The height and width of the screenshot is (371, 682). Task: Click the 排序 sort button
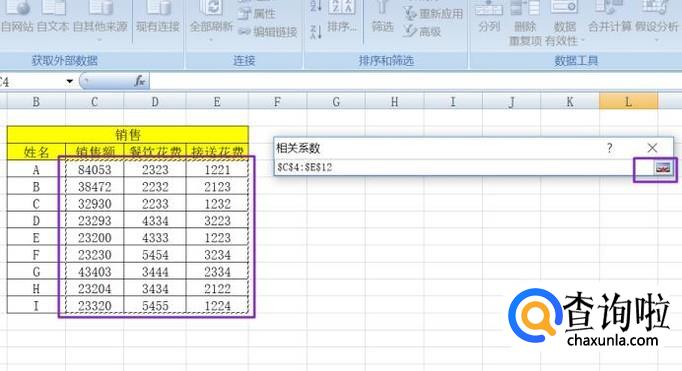(x=342, y=17)
